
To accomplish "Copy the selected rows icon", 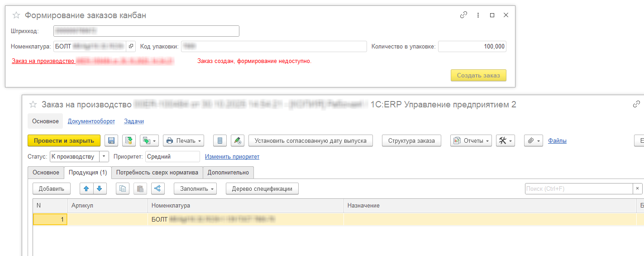I will [x=123, y=188].
